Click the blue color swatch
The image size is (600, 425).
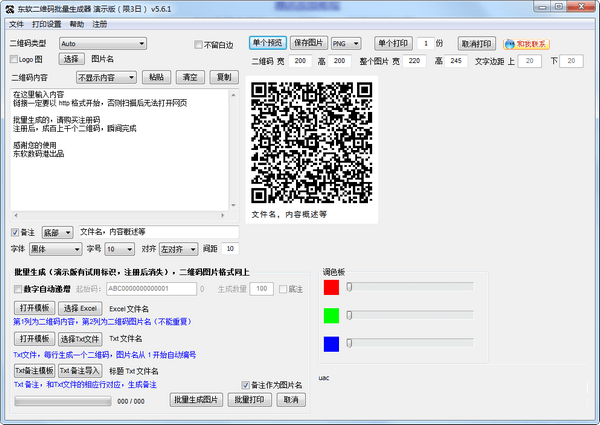pyautogui.click(x=331, y=344)
